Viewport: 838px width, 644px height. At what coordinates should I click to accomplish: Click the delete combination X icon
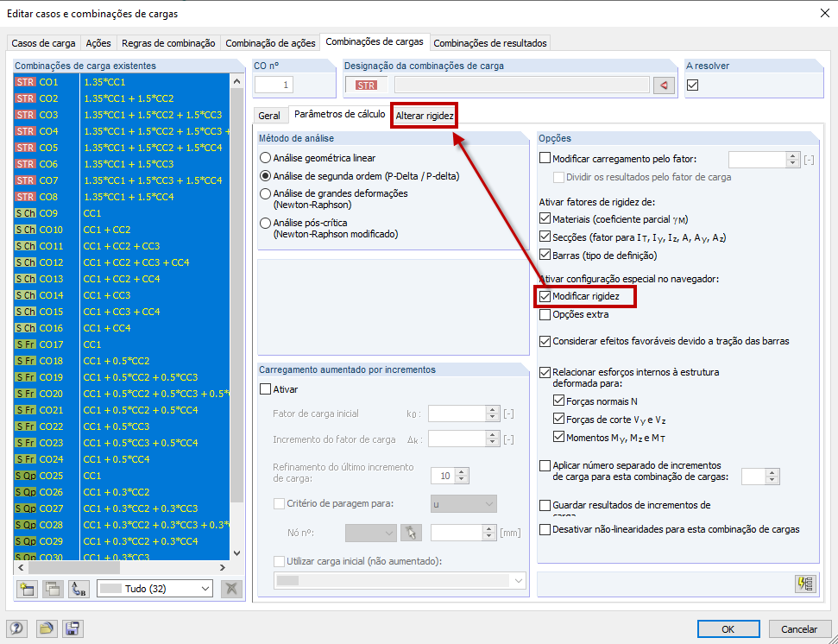click(231, 589)
